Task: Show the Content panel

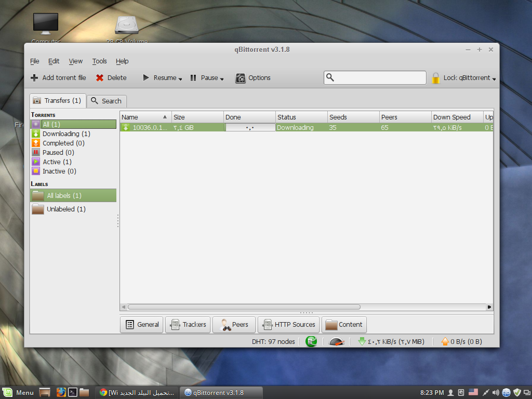Action: point(344,324)
